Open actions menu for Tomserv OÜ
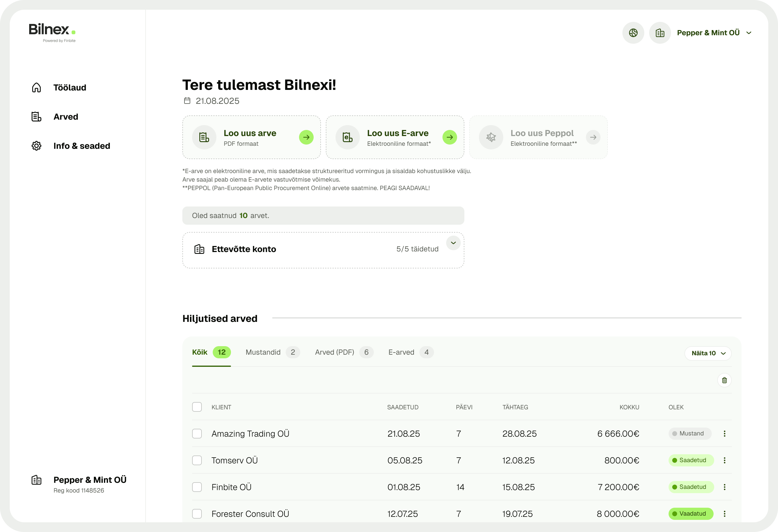The width and height of the screenshot is (778, 532). click(725, 460)
